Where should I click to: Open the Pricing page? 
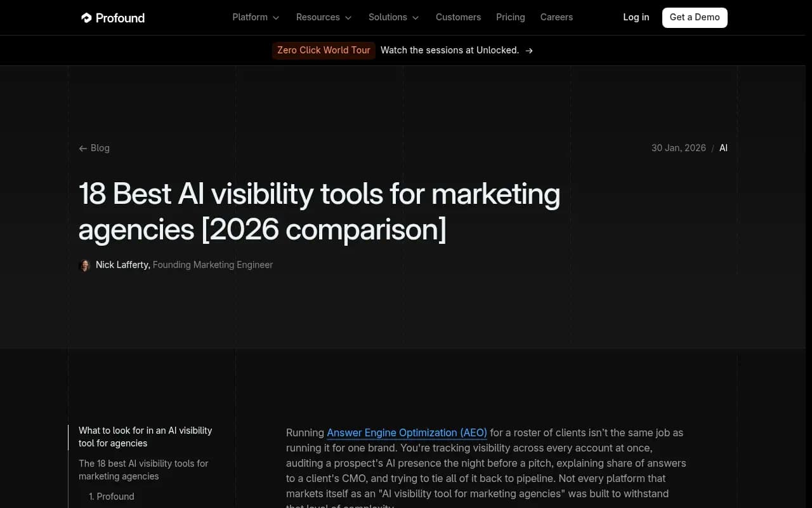[x=511, y=17]
